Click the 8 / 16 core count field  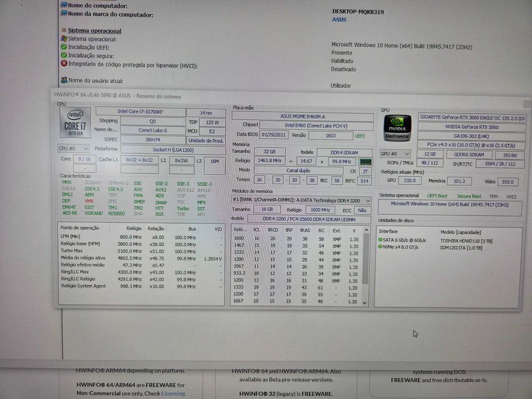pyautogui.click(x=84, y=159)
